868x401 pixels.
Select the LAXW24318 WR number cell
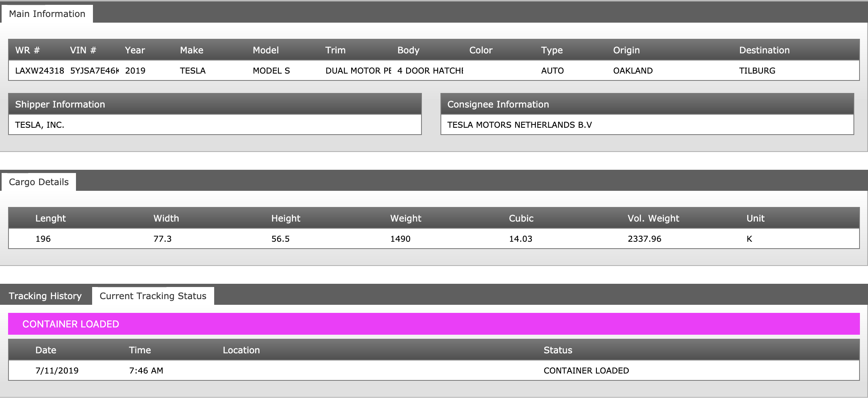[40, 71]
